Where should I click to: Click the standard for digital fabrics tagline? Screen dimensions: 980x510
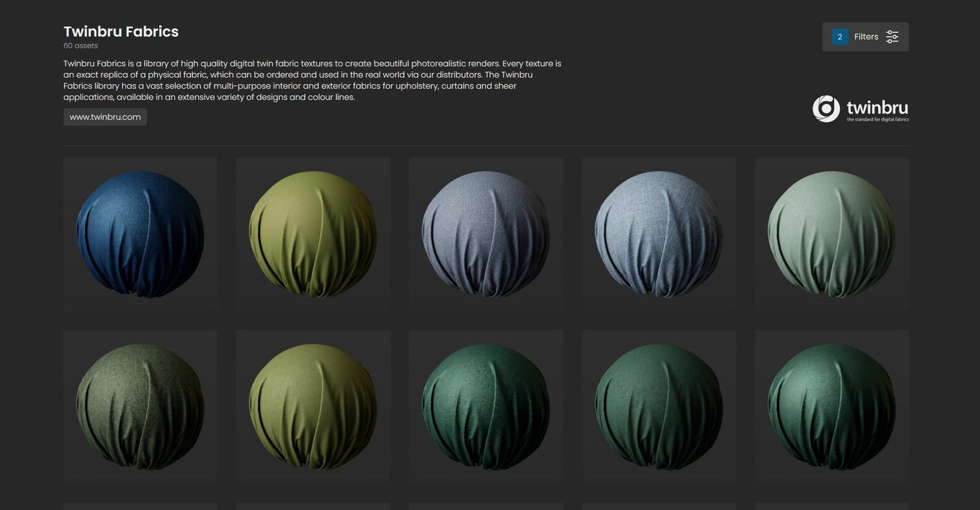pyautogui.click(x=878, y=119)
